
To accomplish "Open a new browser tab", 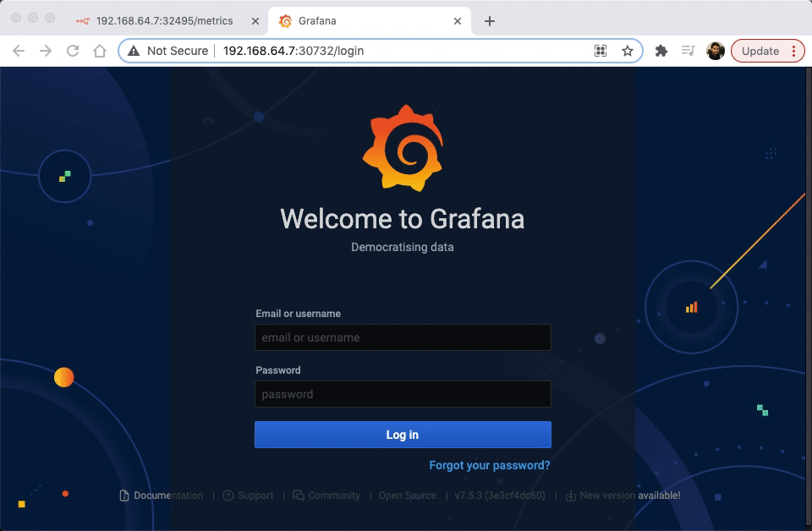I will click(490, 21).
